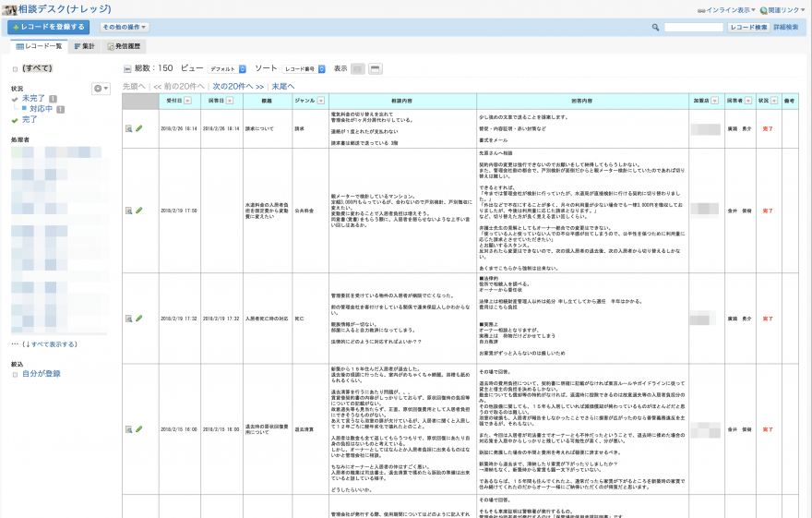The width and height of the screenshot is (812, 518).
Task: Go to 次の20件へ page
Action: [x=238, y=87]
